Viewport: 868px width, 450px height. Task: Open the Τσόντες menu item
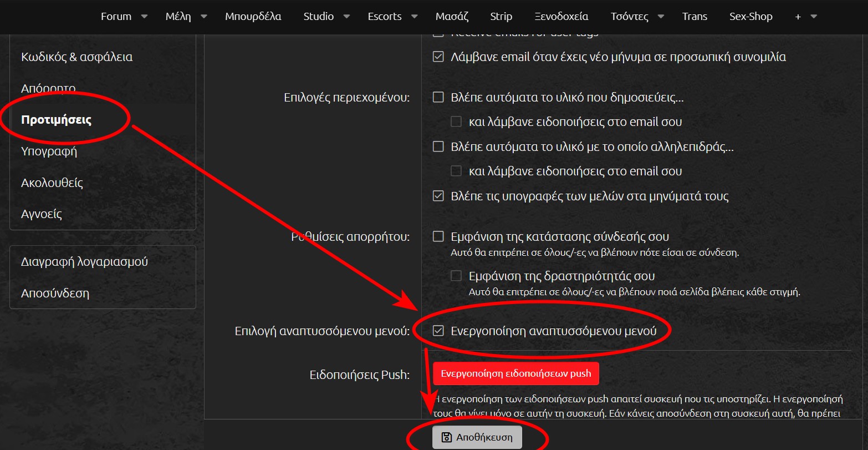point(630,17)
